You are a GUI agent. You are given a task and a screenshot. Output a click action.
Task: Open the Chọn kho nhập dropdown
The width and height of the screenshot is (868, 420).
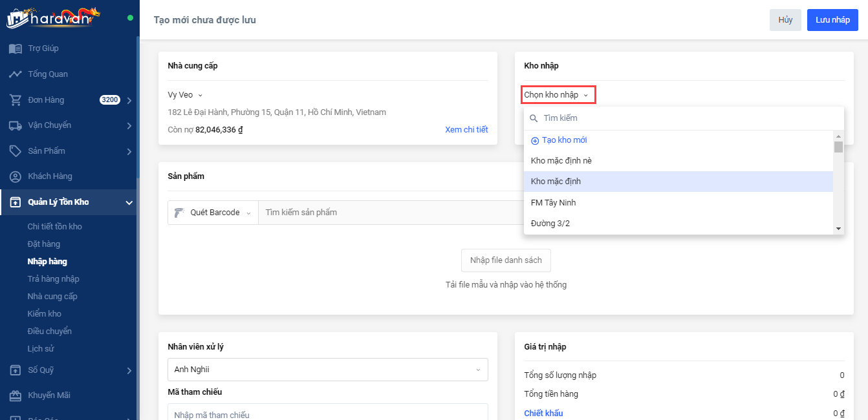tap(558, 95)
